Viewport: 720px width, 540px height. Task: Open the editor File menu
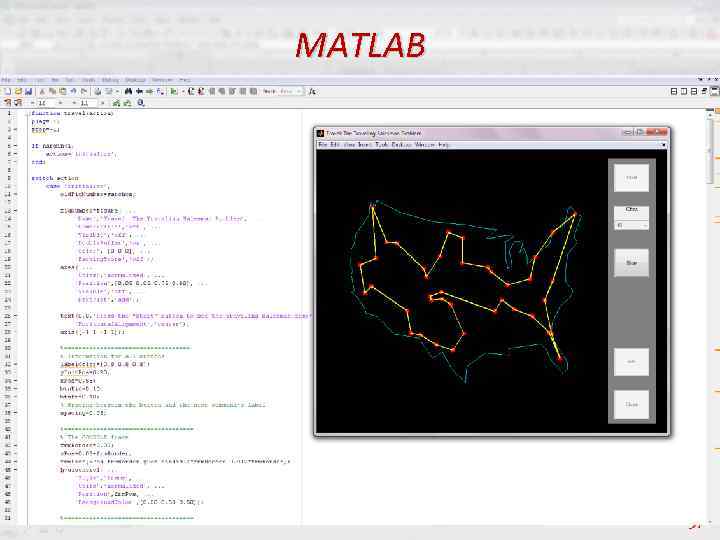6,80
